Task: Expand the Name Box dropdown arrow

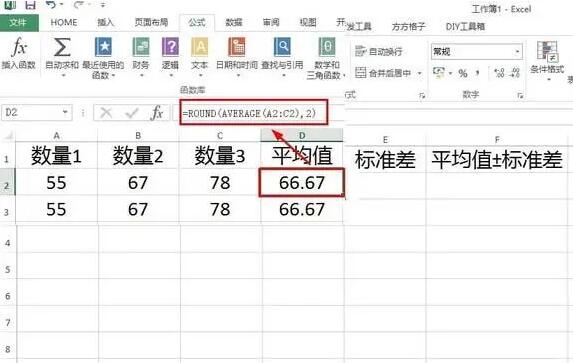Action: (65, 112)
